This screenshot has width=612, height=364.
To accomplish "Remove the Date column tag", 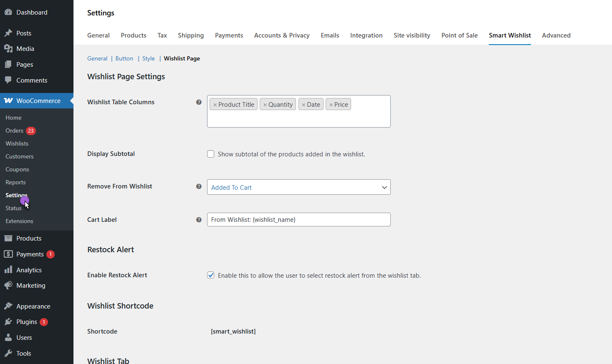I will click(303, 105).
